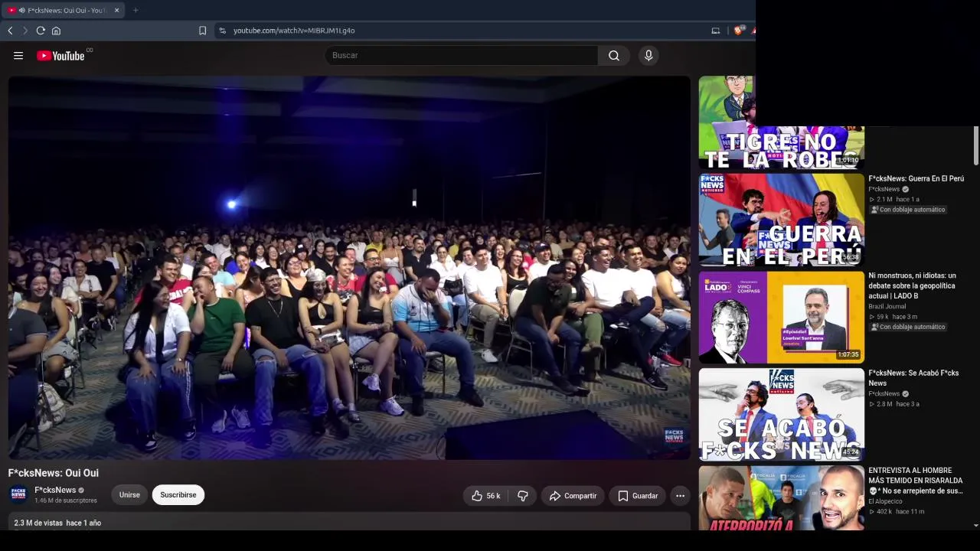Close the F*cksNews: Oui Oui tab
The height and width of the screenshot is (551, 980).
116,10
